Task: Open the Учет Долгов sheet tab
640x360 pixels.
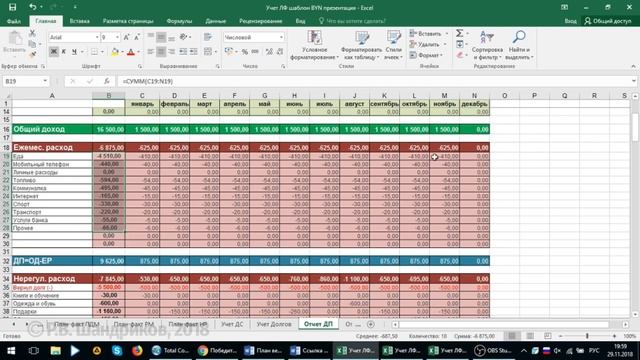Action: coord(274,324)
